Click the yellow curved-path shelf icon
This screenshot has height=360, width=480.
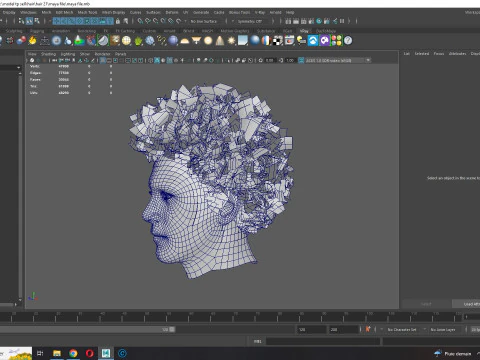(161, 41)
